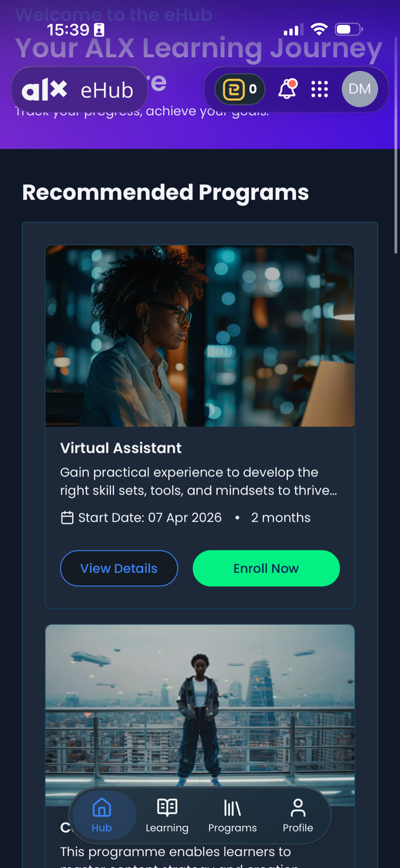Screen dimensions: 400x868
Task: Click Enroll Now for Virtual Assistant
Action: pyautogui.click(x=266, y=568)
